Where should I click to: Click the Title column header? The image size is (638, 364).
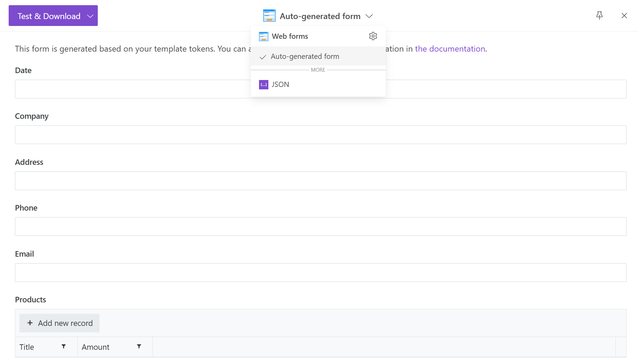click(46, 347)
